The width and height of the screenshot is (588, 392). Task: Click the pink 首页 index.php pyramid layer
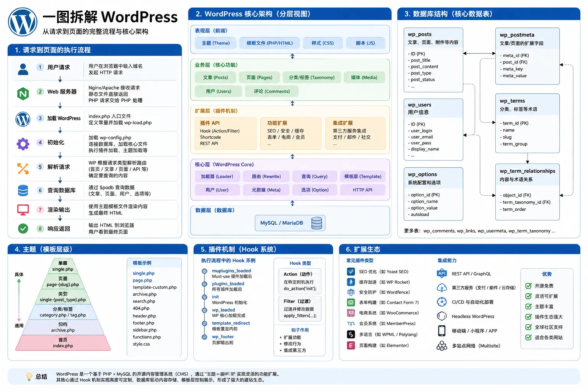point(63,343)
